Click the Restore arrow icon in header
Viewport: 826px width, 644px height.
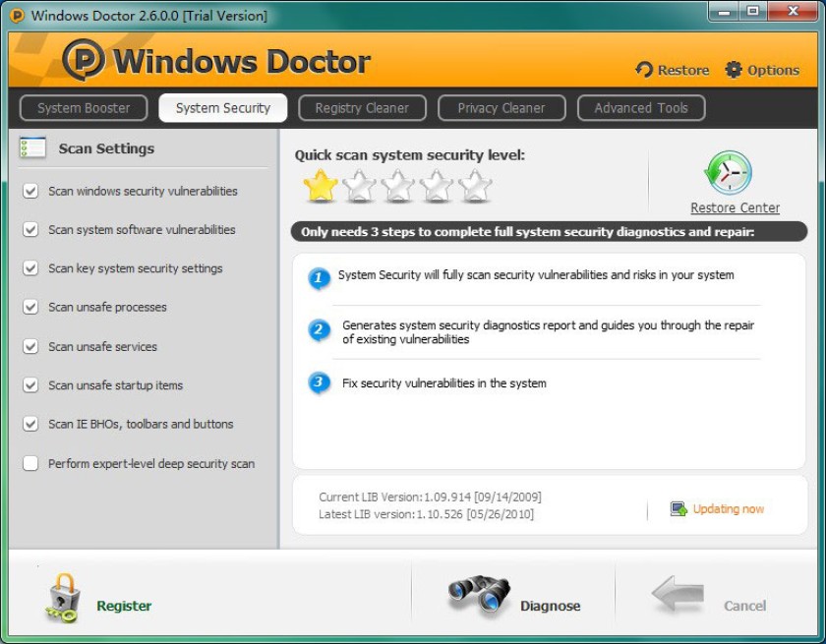click(x=644, y=70)
